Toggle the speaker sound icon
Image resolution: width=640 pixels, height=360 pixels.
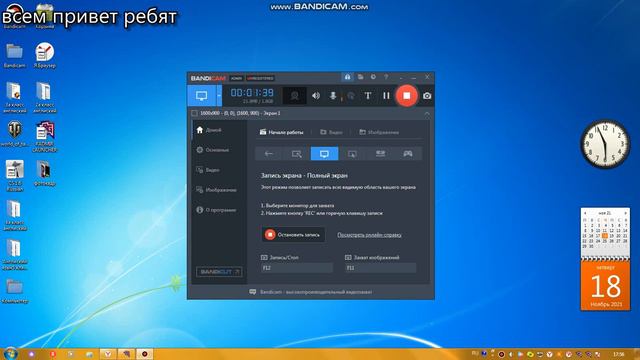pyautogui.click(x=316, y=96)
